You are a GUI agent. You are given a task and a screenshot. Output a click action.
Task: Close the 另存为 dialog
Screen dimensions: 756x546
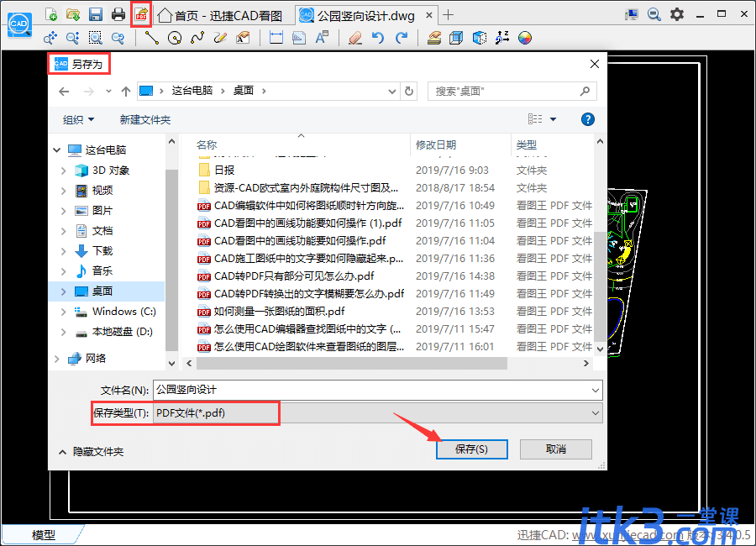[595, 64]
